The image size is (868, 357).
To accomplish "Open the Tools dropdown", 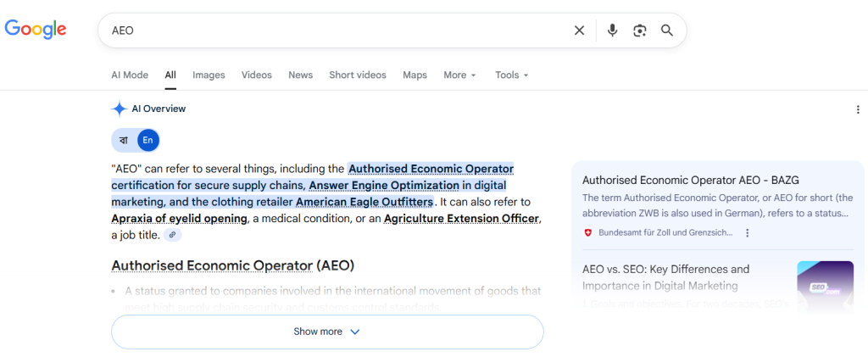I will click(x=511, y=75).
